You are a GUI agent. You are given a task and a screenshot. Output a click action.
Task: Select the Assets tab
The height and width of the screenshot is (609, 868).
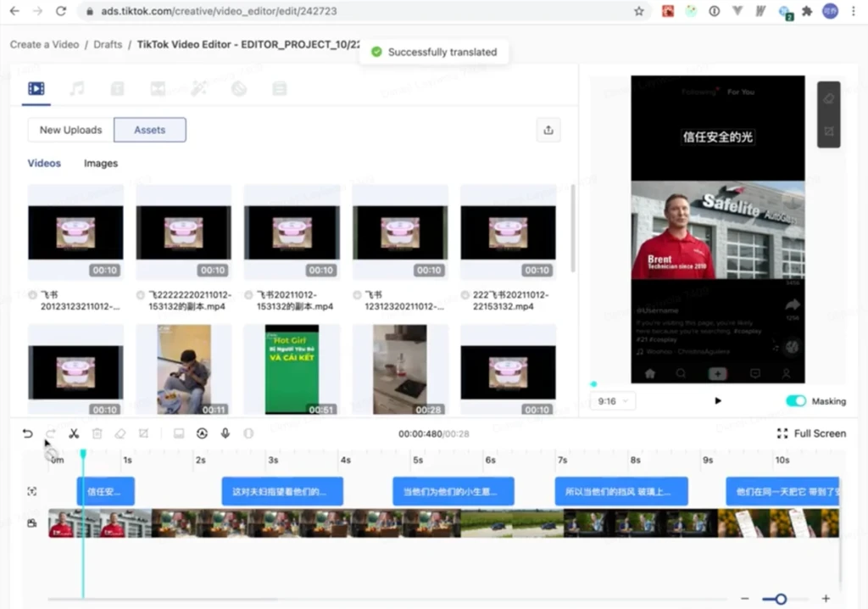tap(149, 131)
